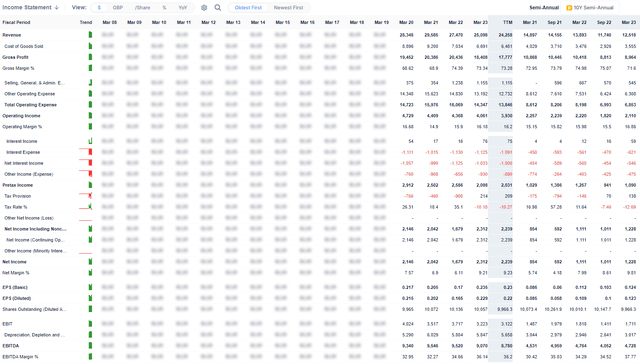Click the Selling, General & Admin trend sparkline
The height and width of the screenshot is (364, 640).
90,82
